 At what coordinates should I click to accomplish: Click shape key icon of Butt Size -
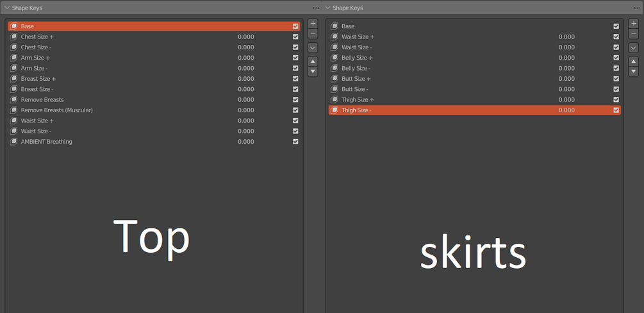pos(334,89)
